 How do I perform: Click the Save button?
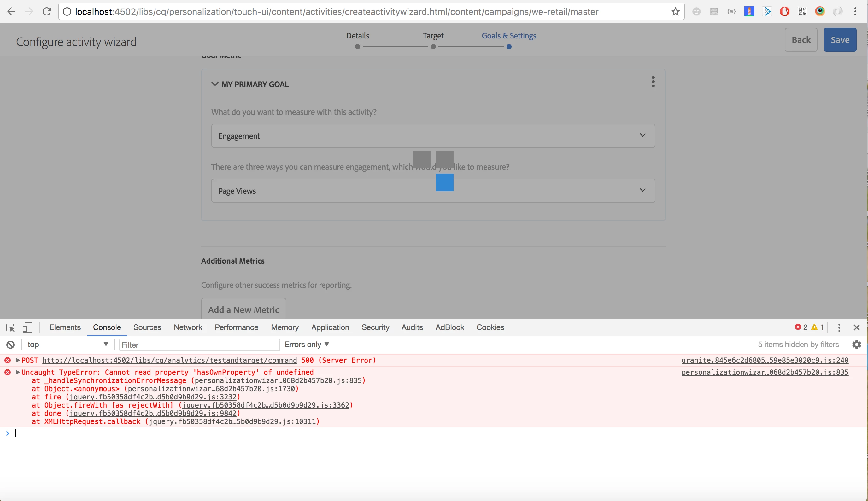(x=840, y=40)
